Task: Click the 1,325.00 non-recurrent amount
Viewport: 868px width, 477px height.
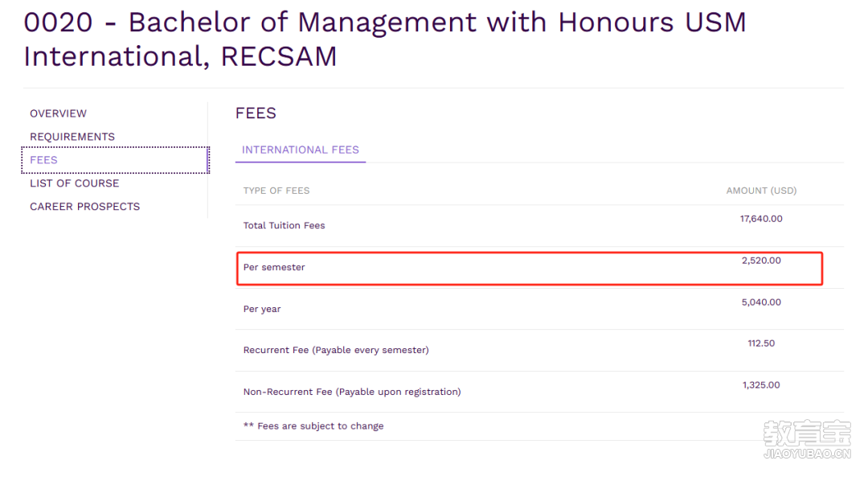Action: (x=761, y=385)
